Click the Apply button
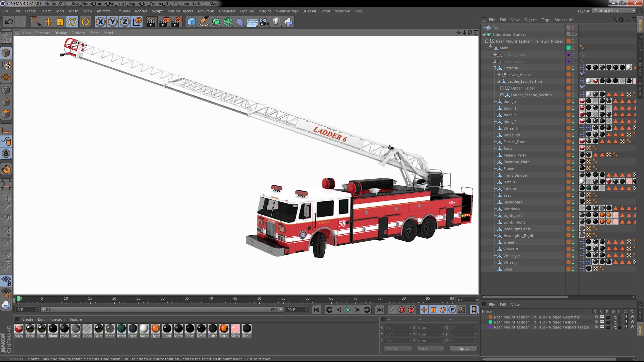Viewport: 644px width, 362px height. point(463,349)
